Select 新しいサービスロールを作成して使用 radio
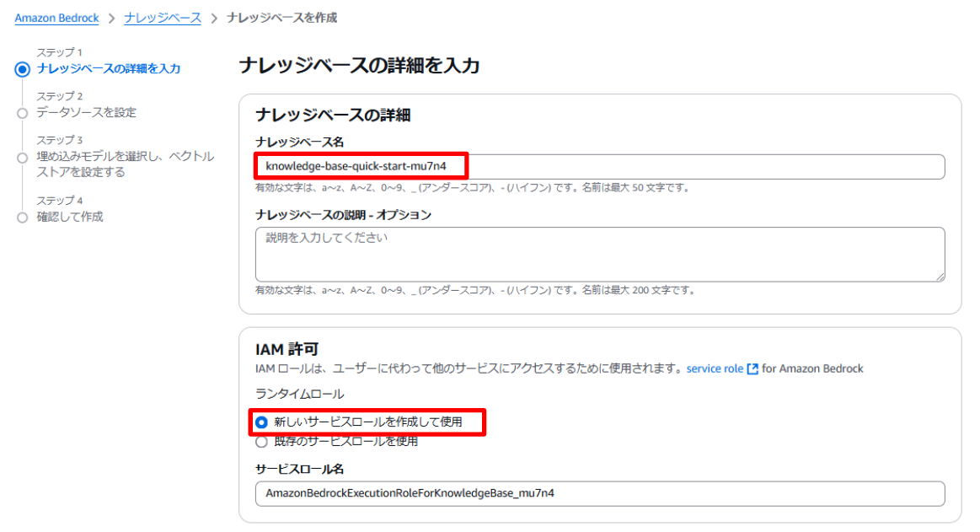Viewport: 980px width, 532px height. [x=262, y=422]
